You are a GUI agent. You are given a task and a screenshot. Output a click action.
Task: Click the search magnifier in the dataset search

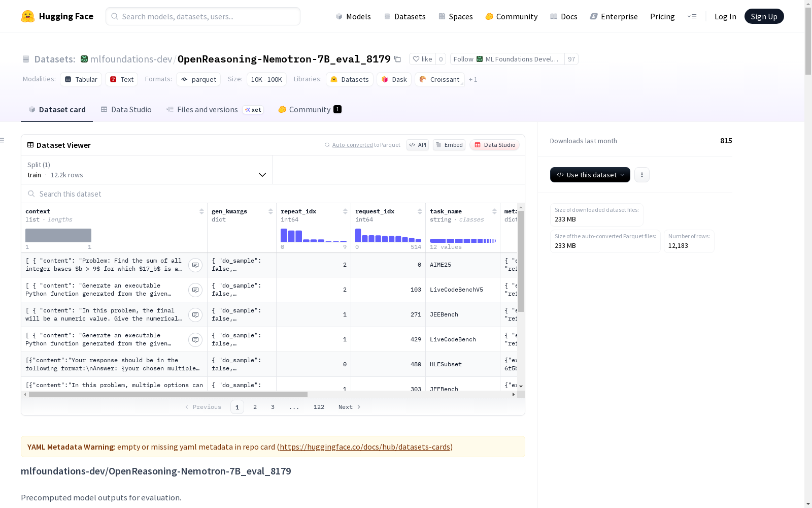point(31,194)
